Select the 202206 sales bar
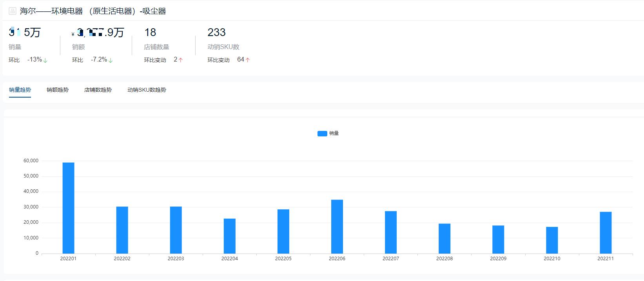Image resolution: width=644 pixels, height=281 pixels. (337, 227)
